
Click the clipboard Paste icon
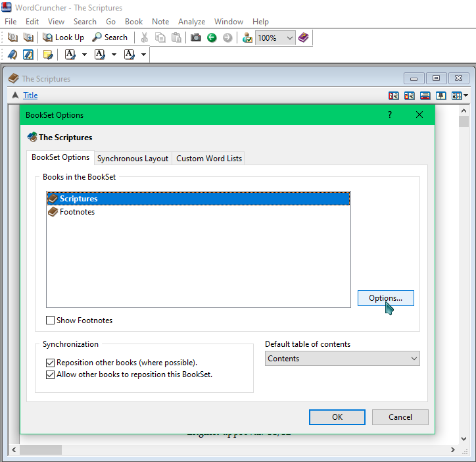(x=176, y=38)
